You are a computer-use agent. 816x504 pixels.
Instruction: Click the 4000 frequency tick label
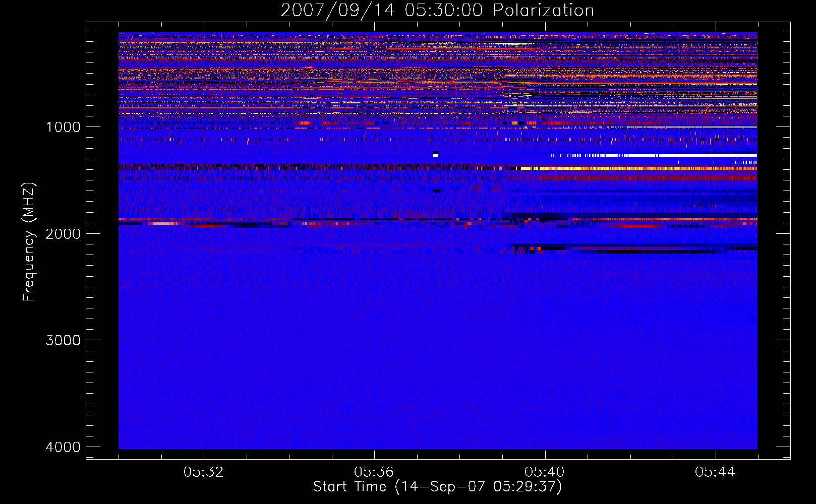pyautogui.click(x=64, y=447)
